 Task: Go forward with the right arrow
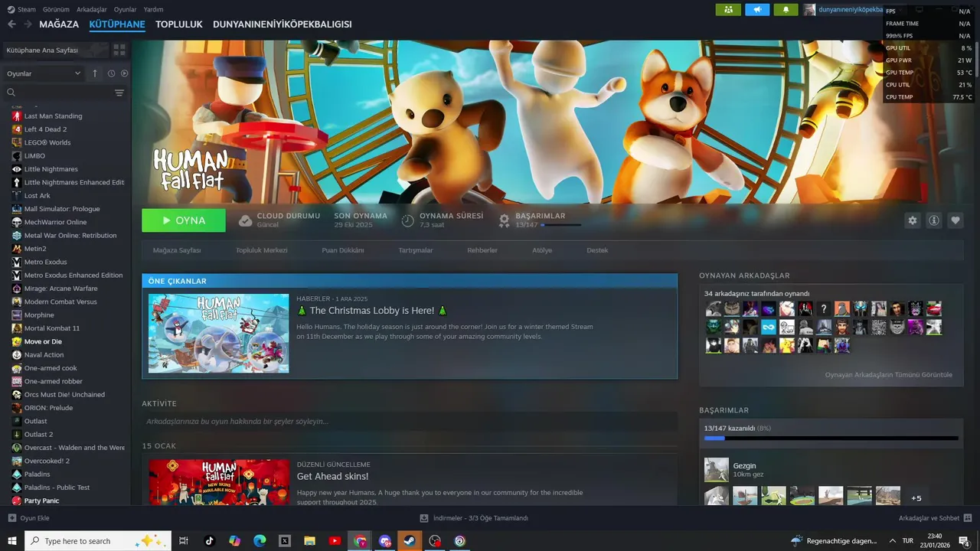click(x=28, y=24)
